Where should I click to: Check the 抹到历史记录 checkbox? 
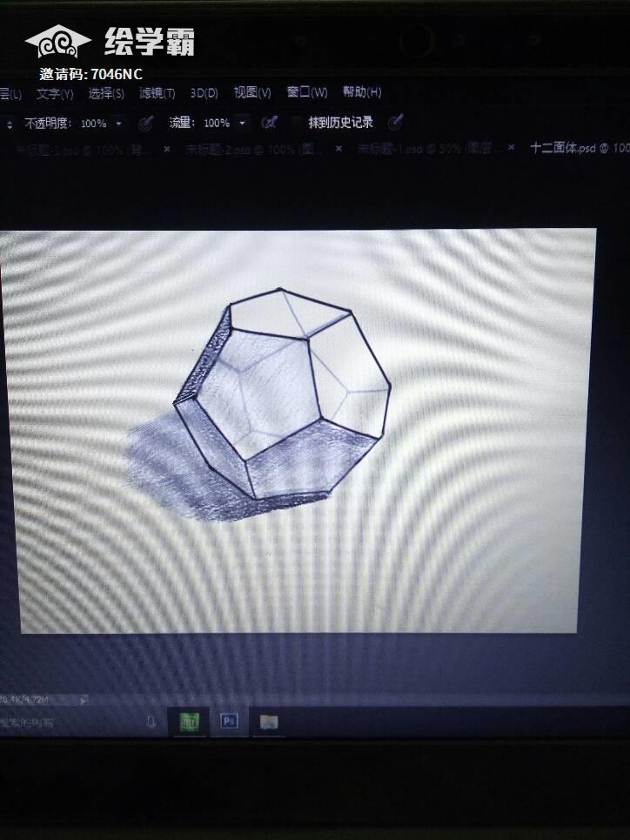(x=297, y=123)
